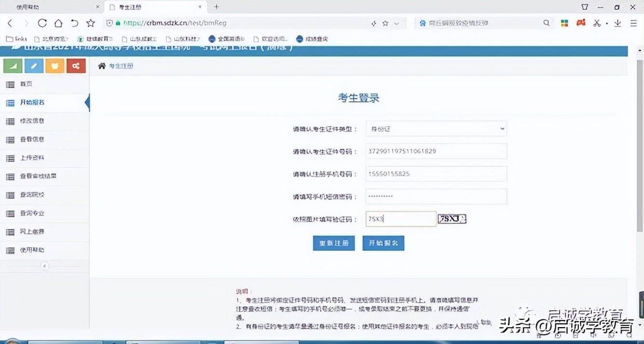Open the 身份证 certificate type dropdown
Viewport: 644px width, 344px height.
point(436,129)
